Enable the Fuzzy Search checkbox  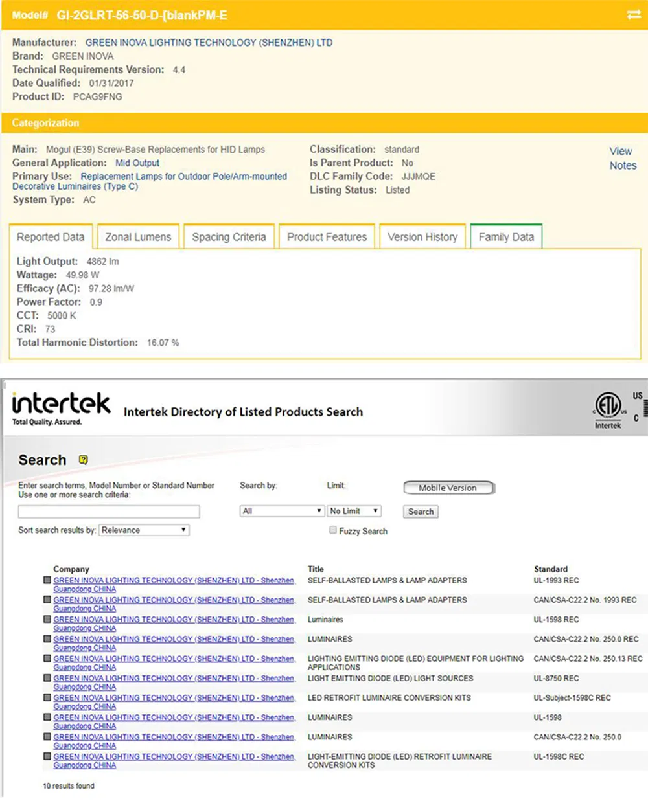[x=333, y=530]
